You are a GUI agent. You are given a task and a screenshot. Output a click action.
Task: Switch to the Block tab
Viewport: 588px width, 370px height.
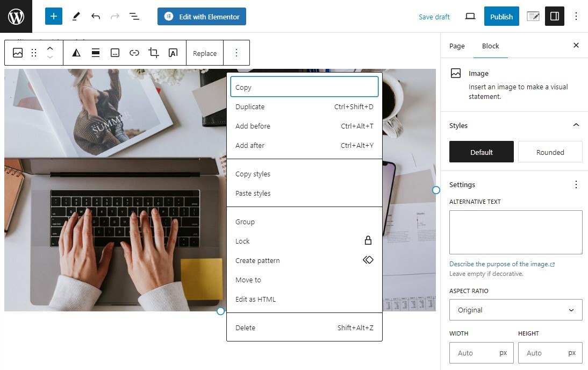491,46
